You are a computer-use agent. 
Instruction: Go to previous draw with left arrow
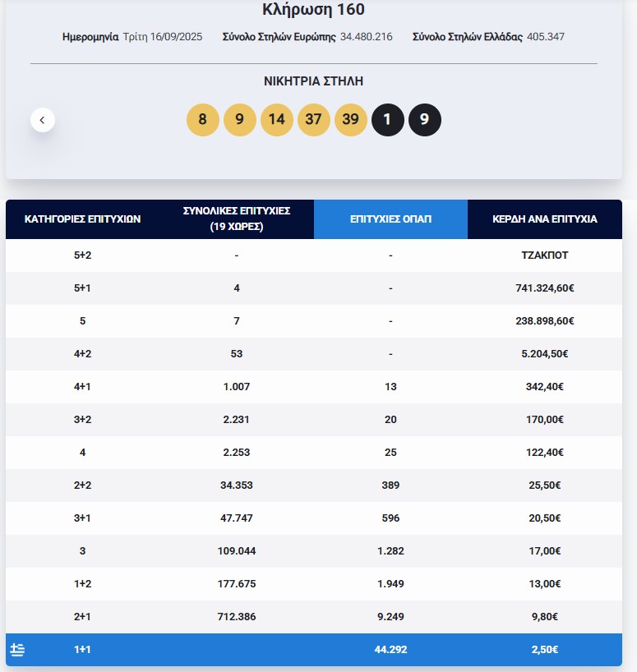(x=43, y=120)
